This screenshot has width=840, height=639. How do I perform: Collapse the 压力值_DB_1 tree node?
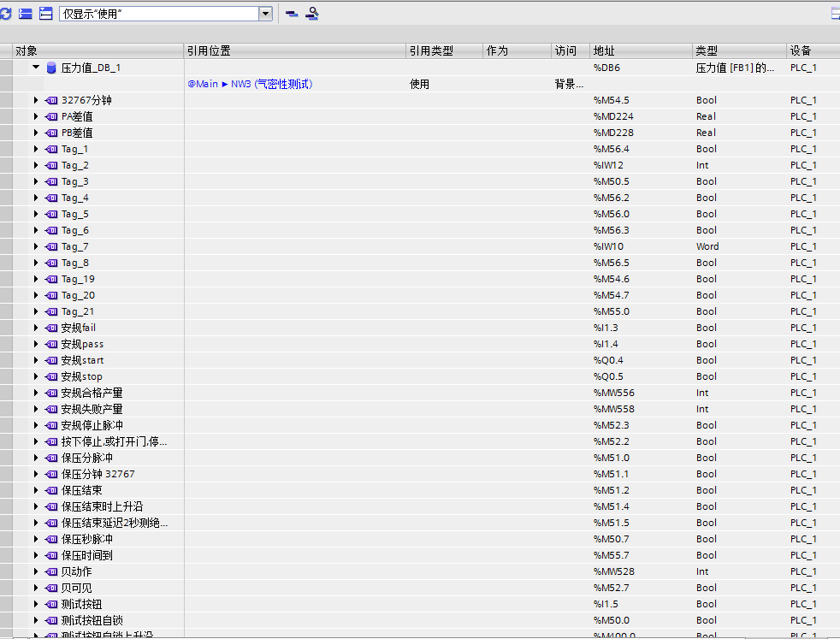36,68
